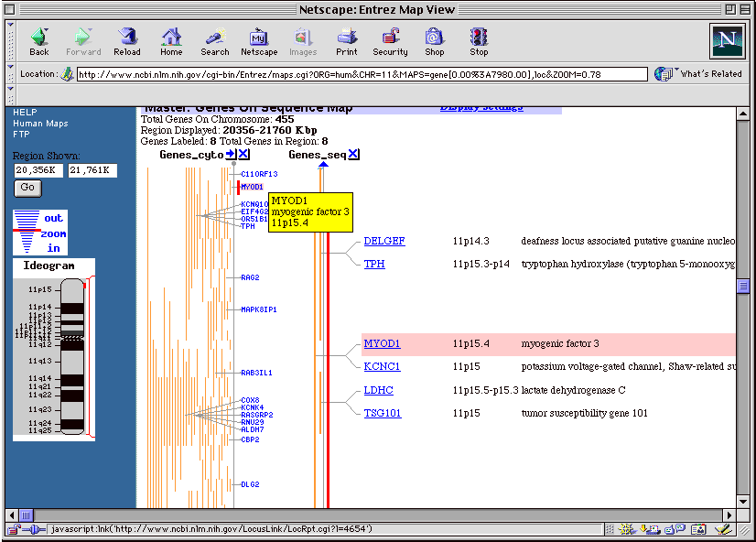Open the Human Maps sidebar link

point(40,124)
